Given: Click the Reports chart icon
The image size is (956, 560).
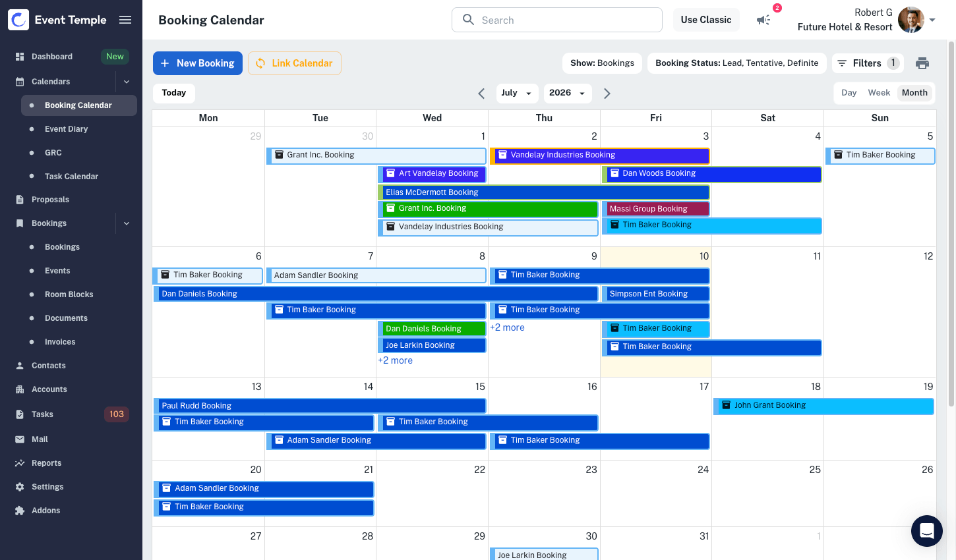Looking at the screenshot, I should pos(20,463).
